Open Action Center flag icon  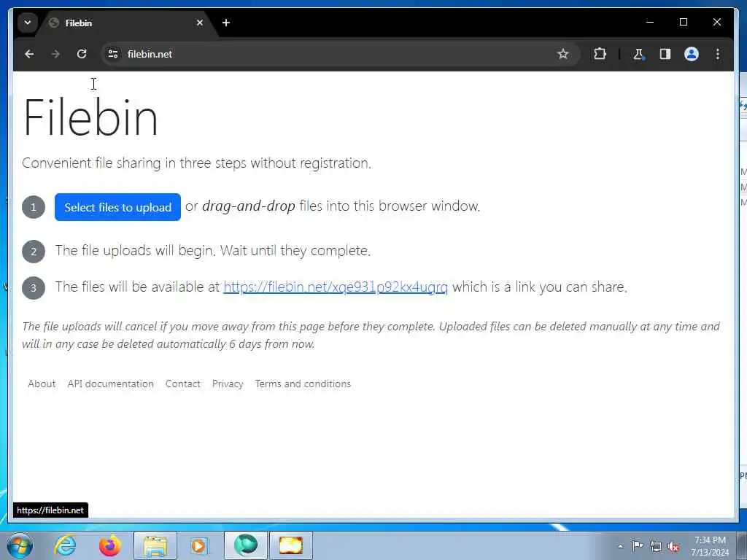pos(638,545)
